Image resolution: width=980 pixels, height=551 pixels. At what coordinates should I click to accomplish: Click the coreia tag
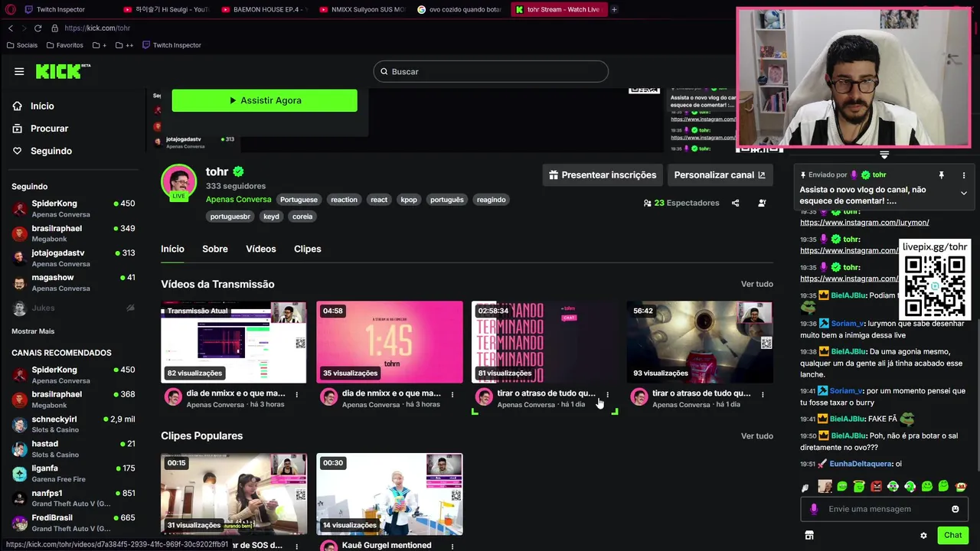pos(302,217)
